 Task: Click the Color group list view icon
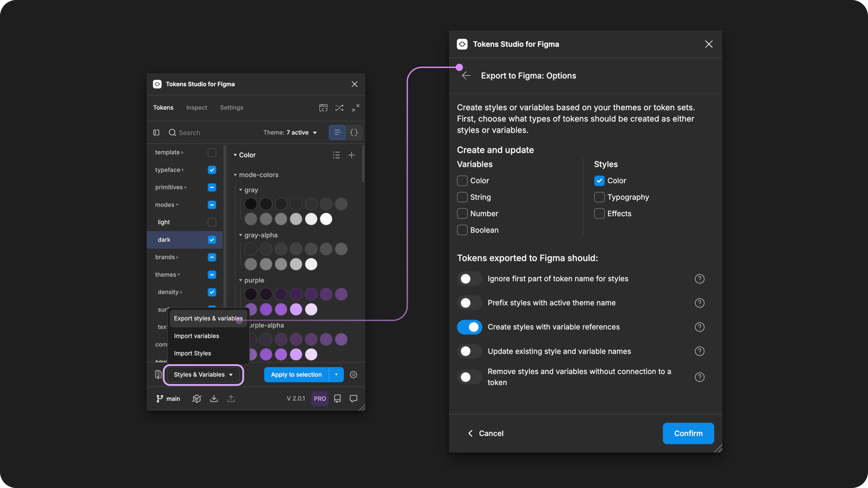coord(336,155)
